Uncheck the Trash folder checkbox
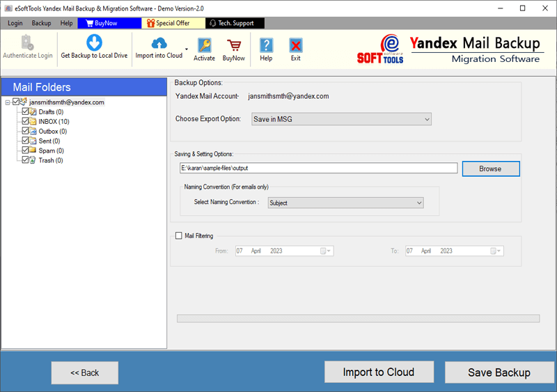557x392 pixels. pyautogui.click(x=25, y=160)
